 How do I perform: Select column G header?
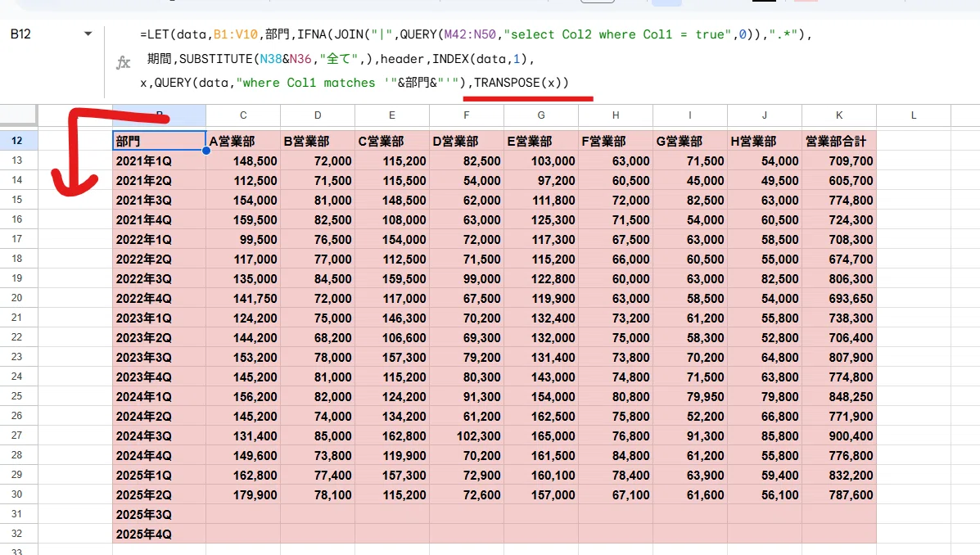541,115
